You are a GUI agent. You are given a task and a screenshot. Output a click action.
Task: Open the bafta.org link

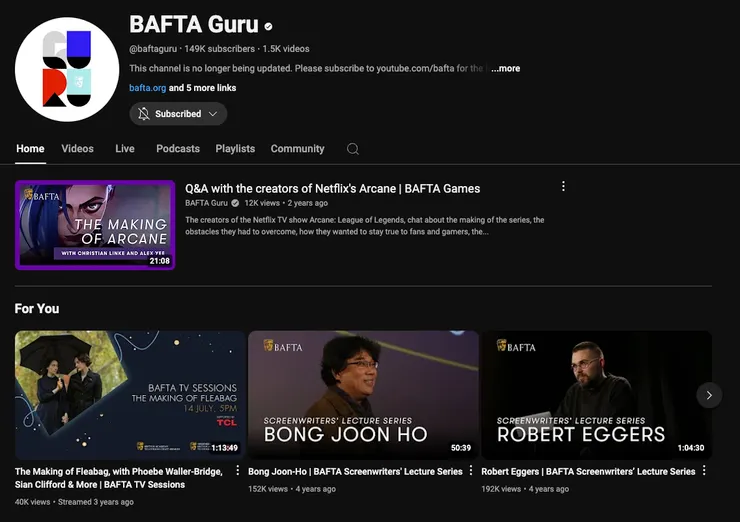click(x=148, y=88)
